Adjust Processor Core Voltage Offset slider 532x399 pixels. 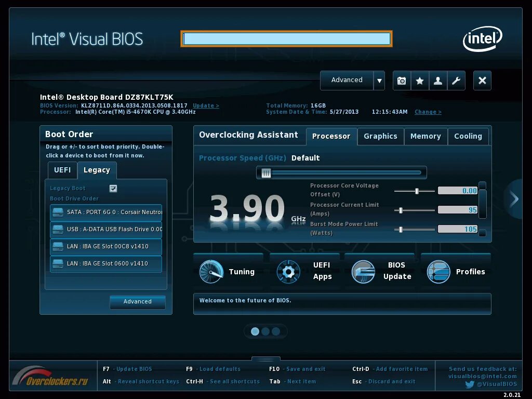417,191
